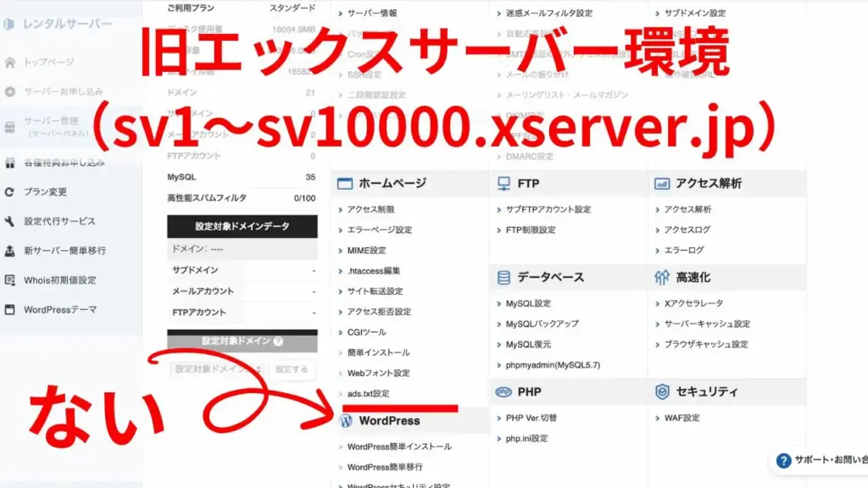Viewport: 868px width, 488px height.
Task: Click the plus icon beside サーバーお申し込み
Action: tap(10, 91)
